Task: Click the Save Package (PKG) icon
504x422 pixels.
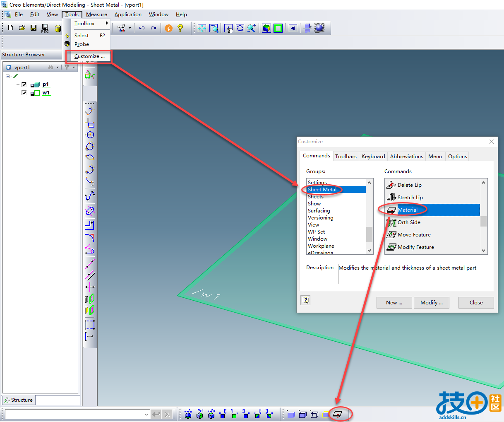Action: (x=45, y=28)
